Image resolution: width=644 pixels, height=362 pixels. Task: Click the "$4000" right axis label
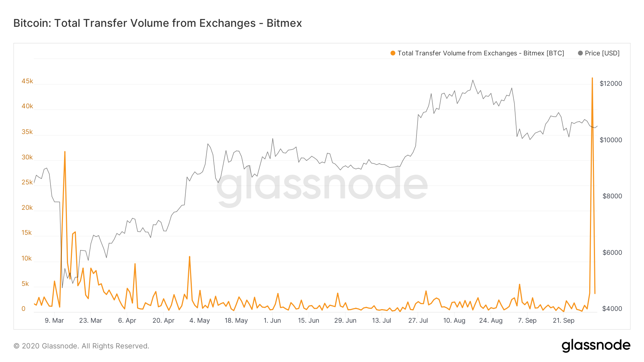coord(612,309)
